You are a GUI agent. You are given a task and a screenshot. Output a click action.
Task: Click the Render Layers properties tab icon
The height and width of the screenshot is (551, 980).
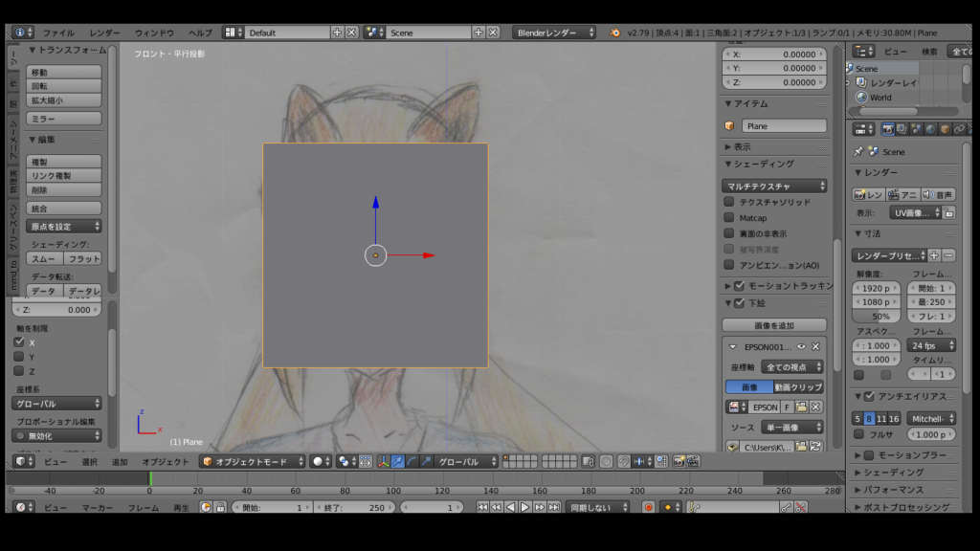click(x=902, y=129)
